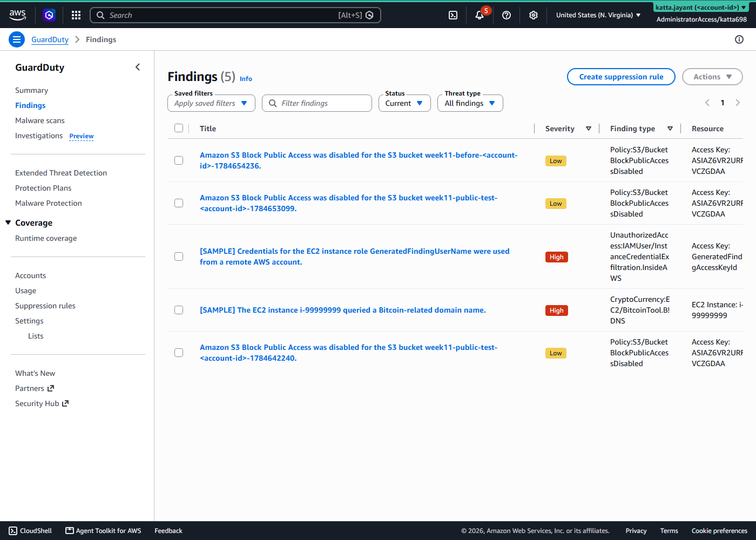The image size is (756, 540).
Task: Open Malware Protection in sidebar
Action: (x=49, y=203)
